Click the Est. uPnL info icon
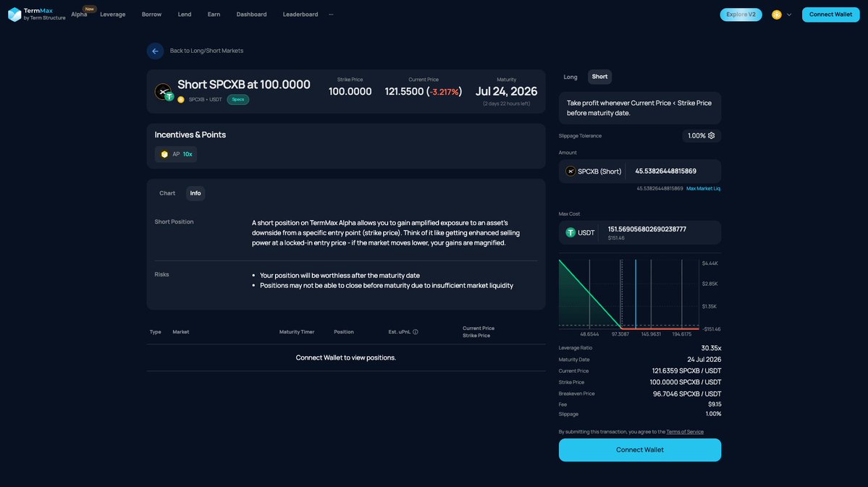 pyautogui.click(x=416, y=332)
